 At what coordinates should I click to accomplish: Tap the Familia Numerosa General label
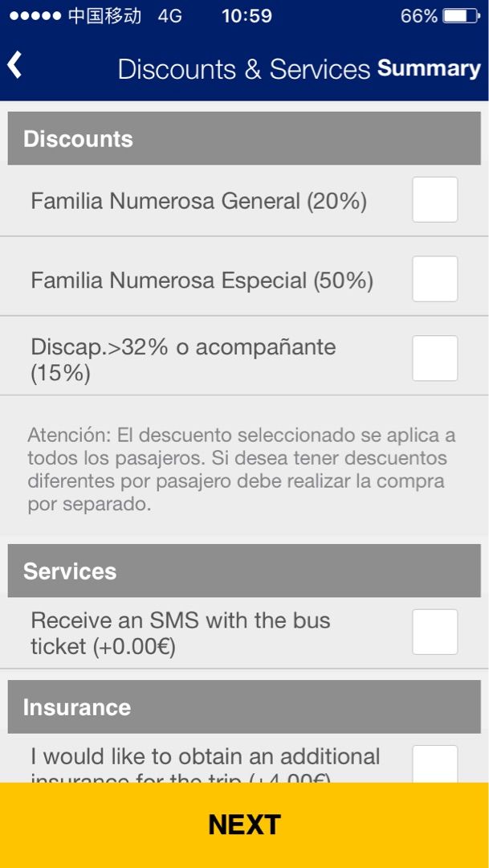tap(198, 201)
